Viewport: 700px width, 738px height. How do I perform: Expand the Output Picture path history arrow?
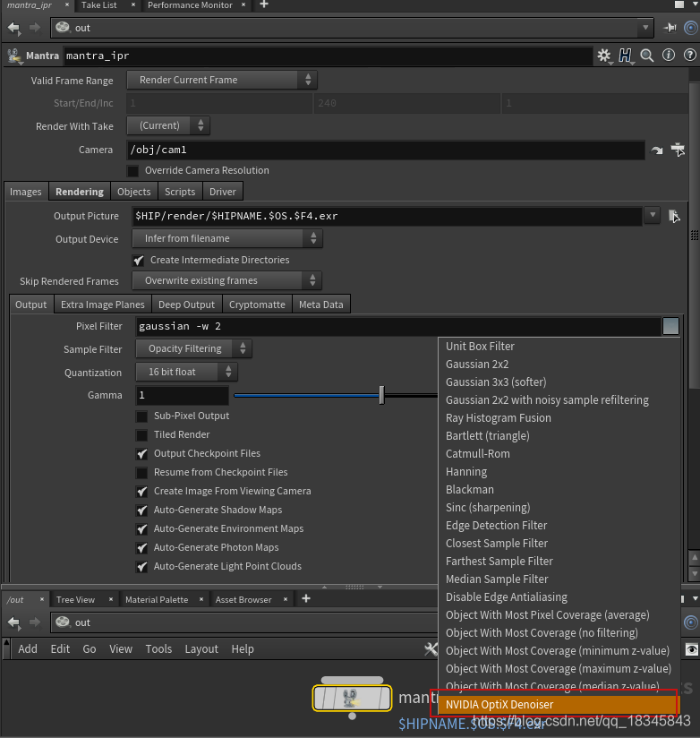[652, 215]
